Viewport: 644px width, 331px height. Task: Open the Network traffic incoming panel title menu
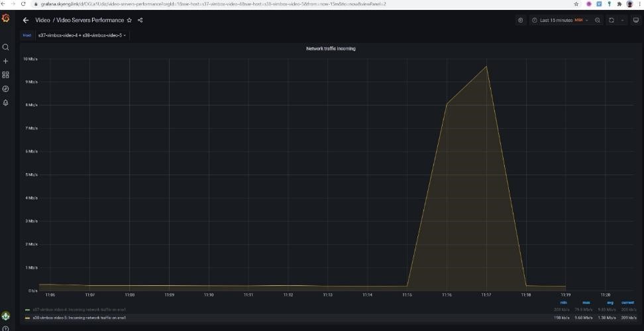click(331, 48)
